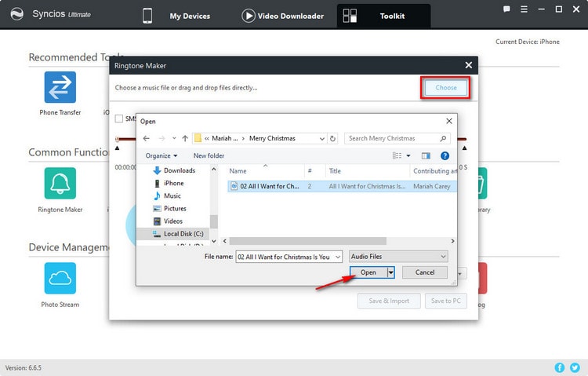The width and height of the screenshot is (588, 376).
Task: Click the Mariah Carey artist cell
Action: coord(432,186)
